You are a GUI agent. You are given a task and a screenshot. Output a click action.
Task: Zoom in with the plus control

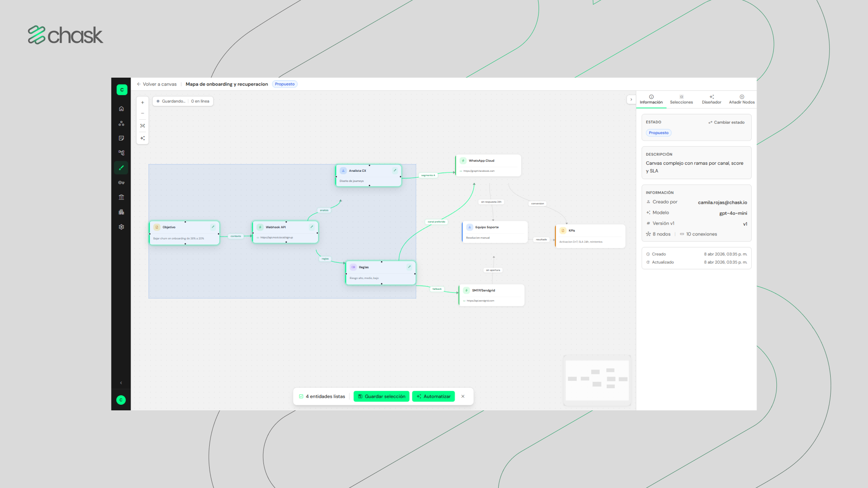tap(142, 103)
